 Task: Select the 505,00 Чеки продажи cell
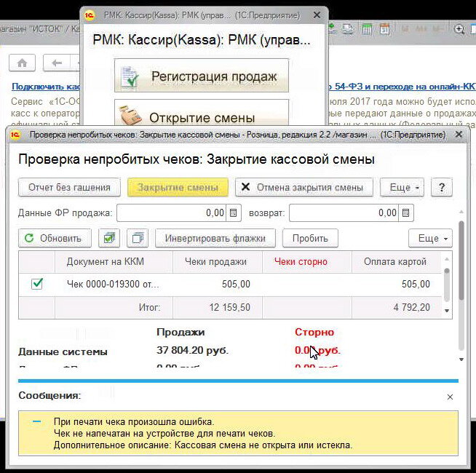click(x=218, y=285)
